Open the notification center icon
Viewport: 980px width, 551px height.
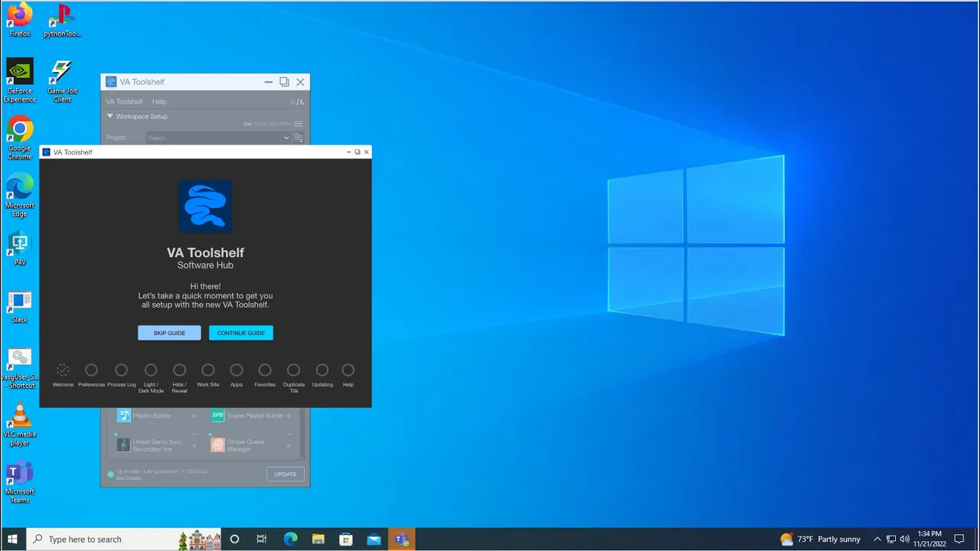(959, 539)
